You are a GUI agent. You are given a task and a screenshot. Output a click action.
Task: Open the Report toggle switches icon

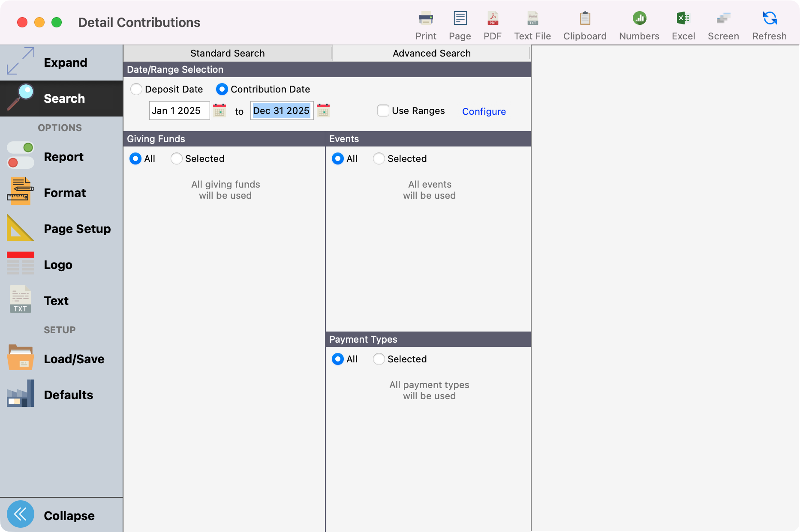pos(21,156)
